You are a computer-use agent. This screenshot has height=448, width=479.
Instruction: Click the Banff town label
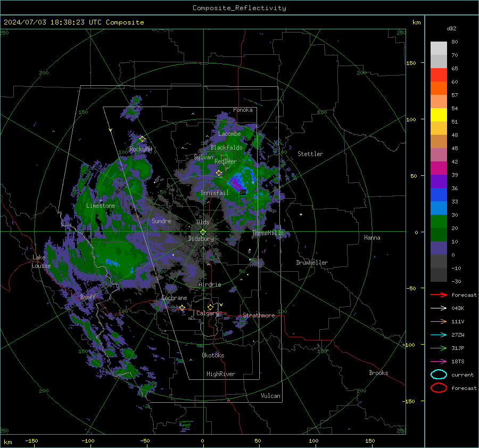88,297
